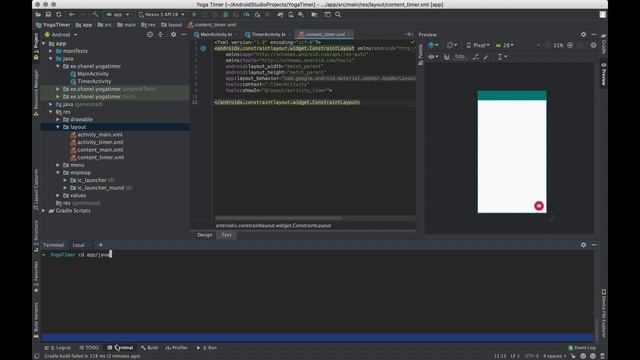Expand the ic_launcher_round mipmap node
640x360 pixels.
pos(65,188)
